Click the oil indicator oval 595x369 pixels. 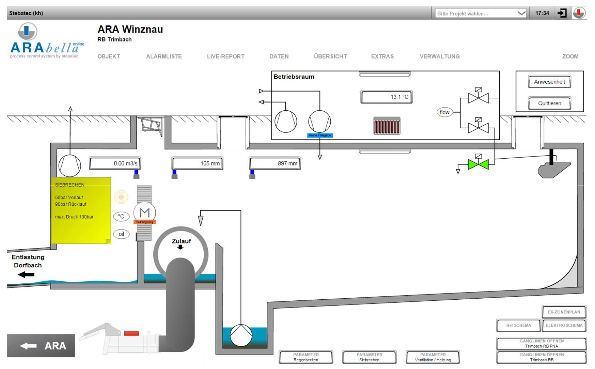tap(121, 234)
